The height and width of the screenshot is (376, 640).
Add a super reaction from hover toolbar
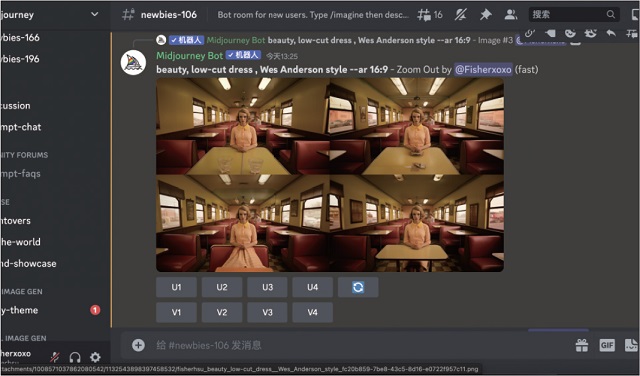tap(590, 33)
